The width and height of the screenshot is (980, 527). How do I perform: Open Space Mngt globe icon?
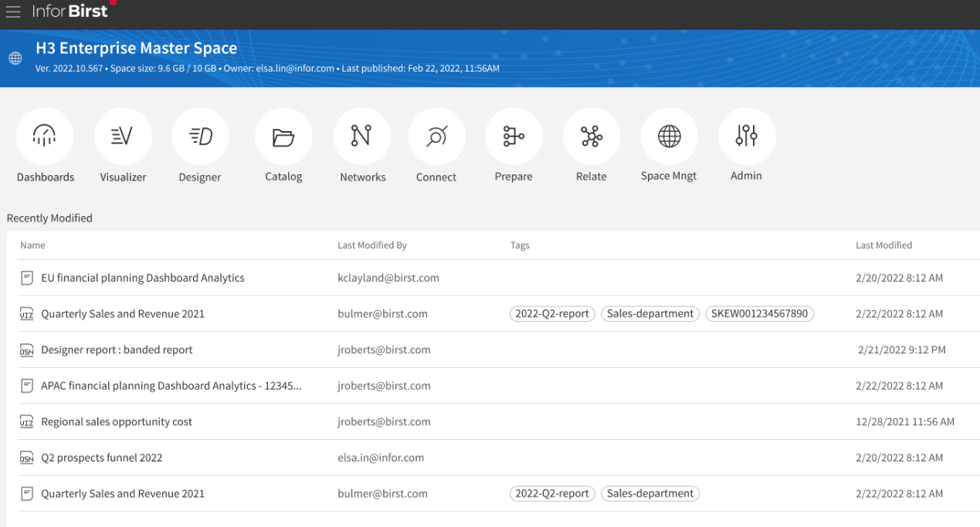(669, 137)
